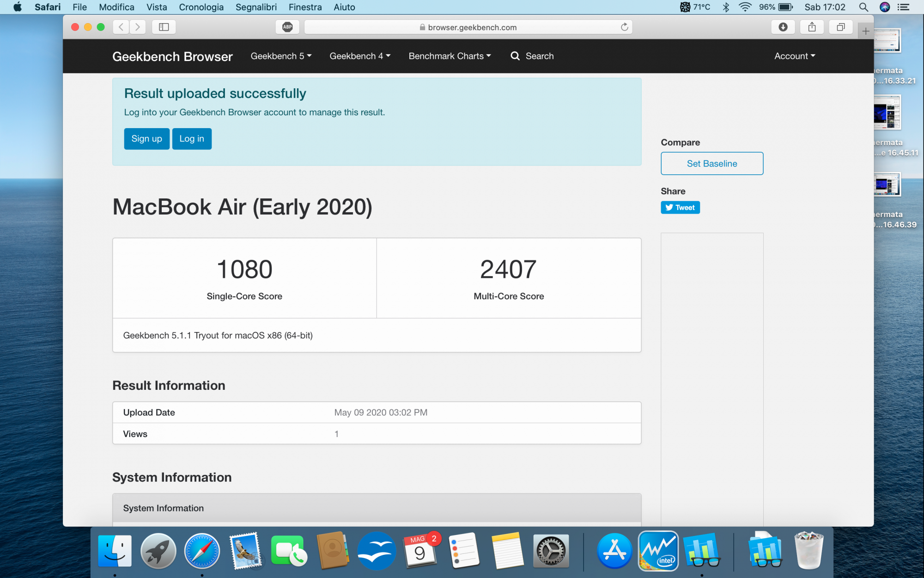Click the browser.geekbench.com address field

pos(468,27)
